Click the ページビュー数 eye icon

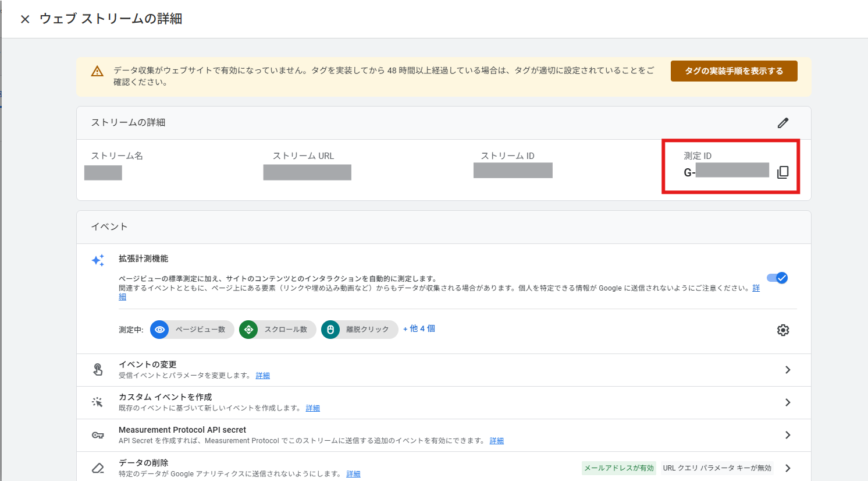(159, 330)
